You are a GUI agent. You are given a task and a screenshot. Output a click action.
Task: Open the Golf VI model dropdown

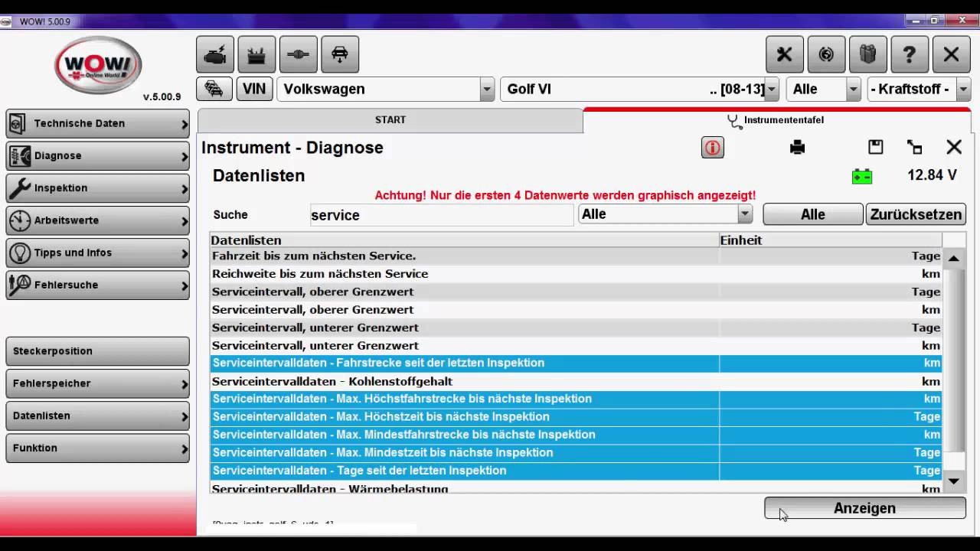pyautogui.click(x=772, y=90)
